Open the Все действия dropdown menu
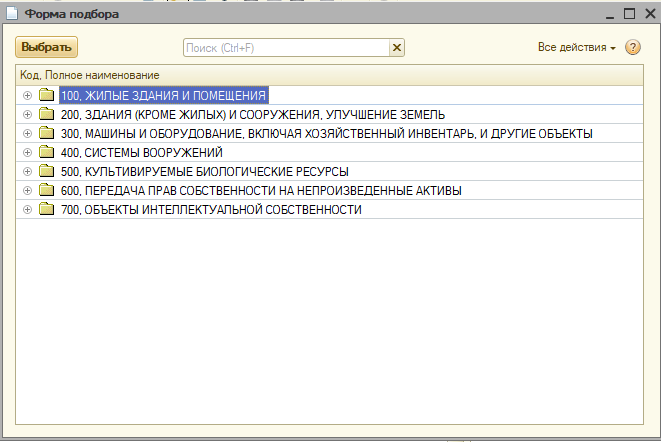The image size is (661, 442). pyautogui.click(x=576, y=48)
